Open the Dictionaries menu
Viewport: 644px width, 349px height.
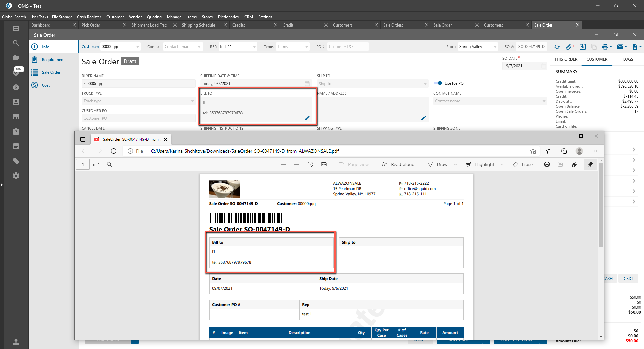coord(228,17)
